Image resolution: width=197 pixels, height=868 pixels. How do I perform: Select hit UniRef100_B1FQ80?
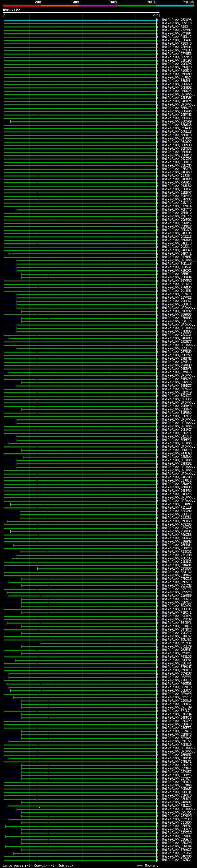point(177,412)
